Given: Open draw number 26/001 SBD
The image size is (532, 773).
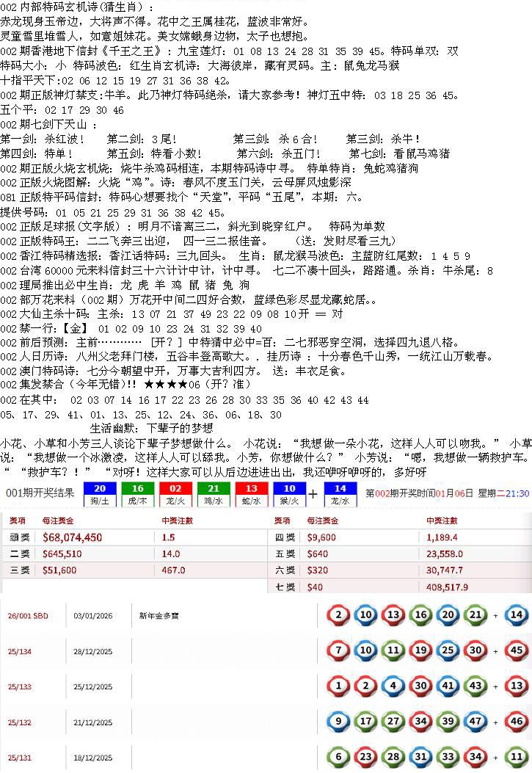Looking at the screenshot, I should click(x=27, y=616).
